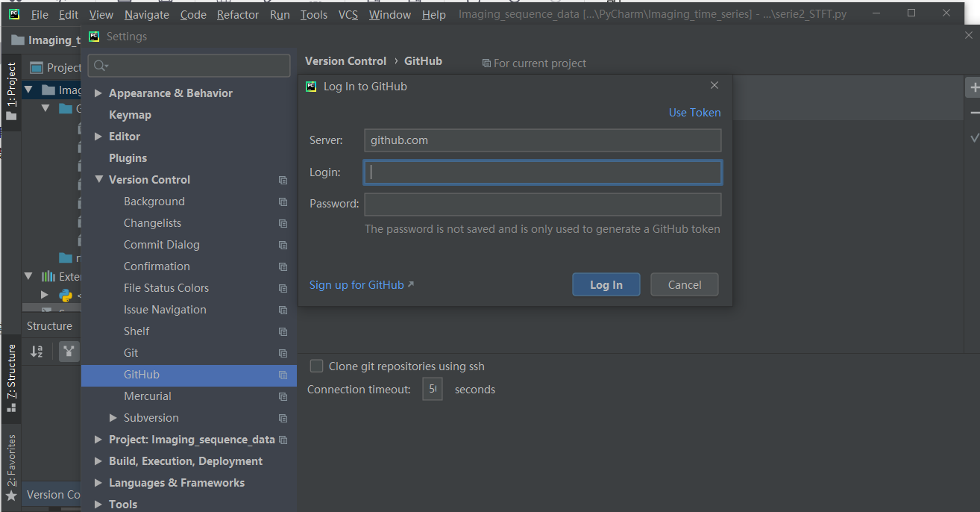
Task: Open the File menu
Action: pos(40,14)
